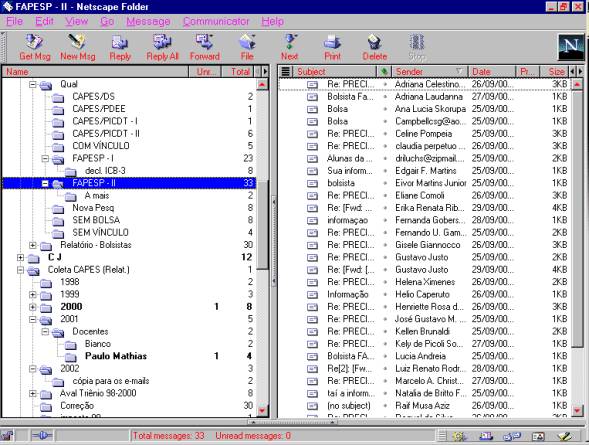This screenshot has width=589, height=445.
Task: Toggle the threading icon beside Subject column
Action: [285, 71]
